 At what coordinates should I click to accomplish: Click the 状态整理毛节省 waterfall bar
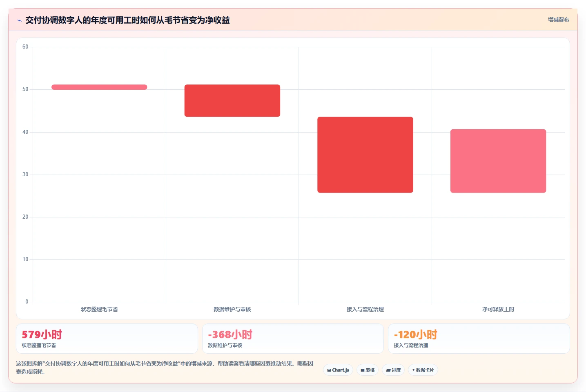(99, 87)
